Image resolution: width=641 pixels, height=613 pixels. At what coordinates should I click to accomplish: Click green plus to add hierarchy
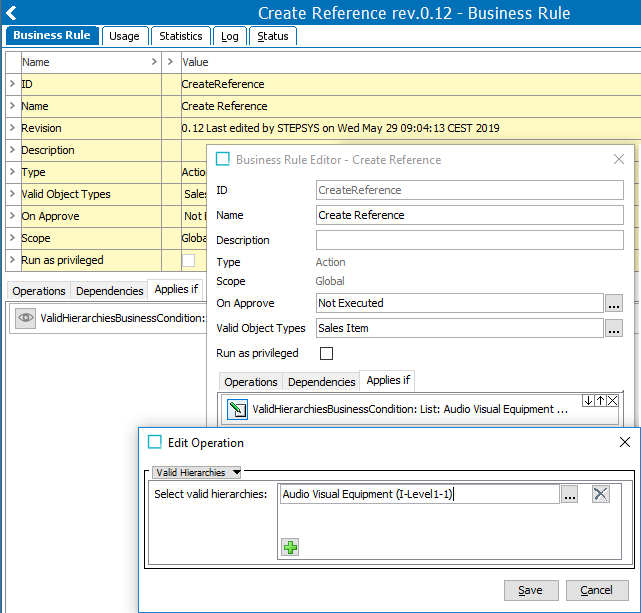pyautogui.click(x=290, y=547)
